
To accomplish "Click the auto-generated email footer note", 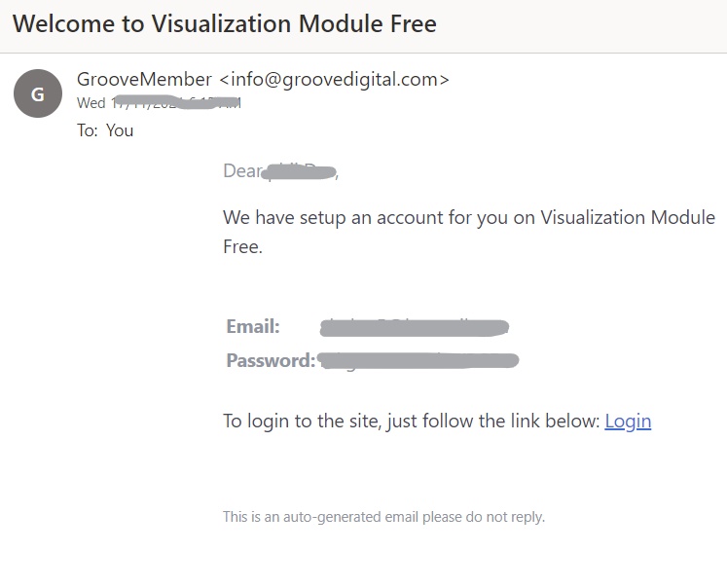I will click(383, 517).
